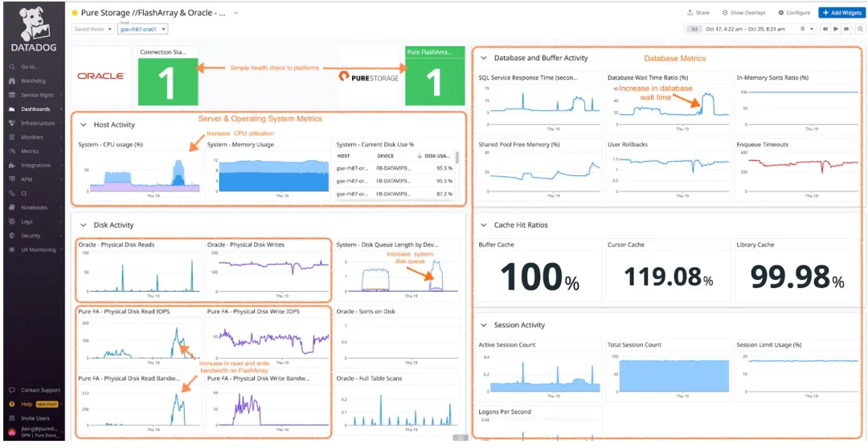Click the Logs sidebar icon
Viewport: 868px width, 448px height.
[11, 221]
